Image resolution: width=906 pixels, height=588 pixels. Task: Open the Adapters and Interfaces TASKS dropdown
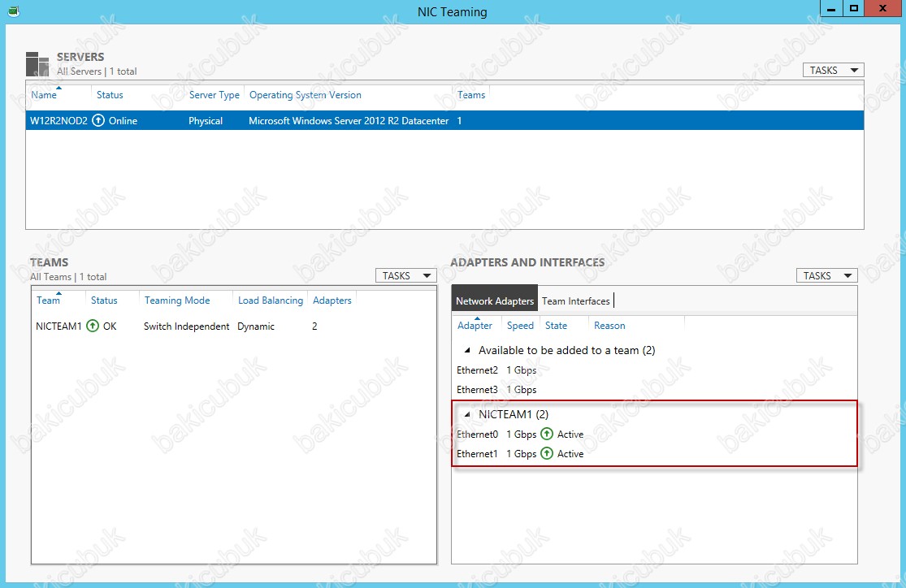(827, 275)
